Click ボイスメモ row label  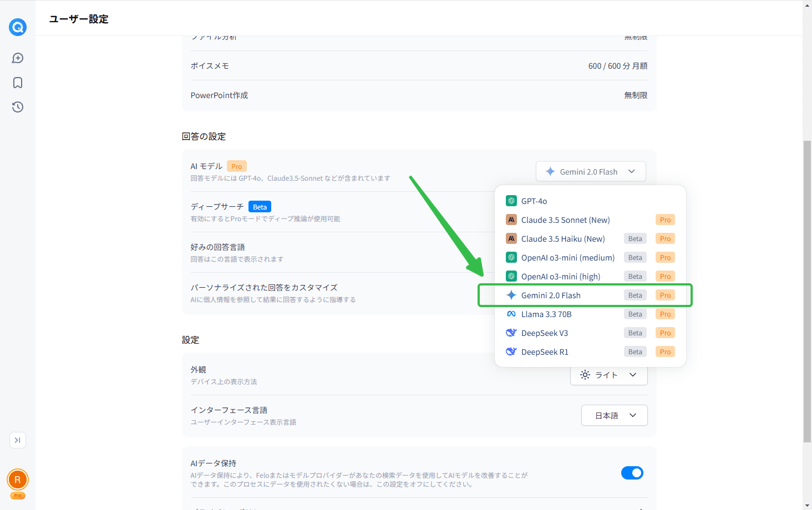[x=210, y=66]
